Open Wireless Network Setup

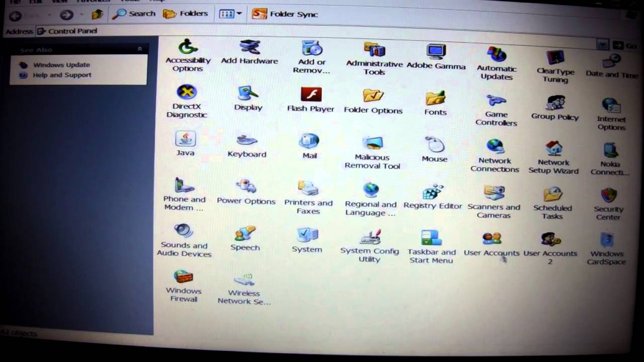244,289
